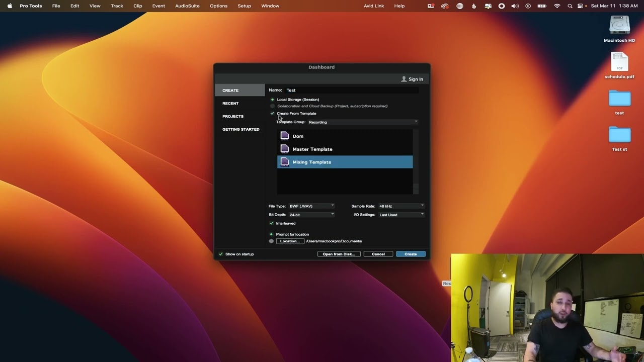
Task: Open the I/O Settings dropdown
Action: coord(401,215)
